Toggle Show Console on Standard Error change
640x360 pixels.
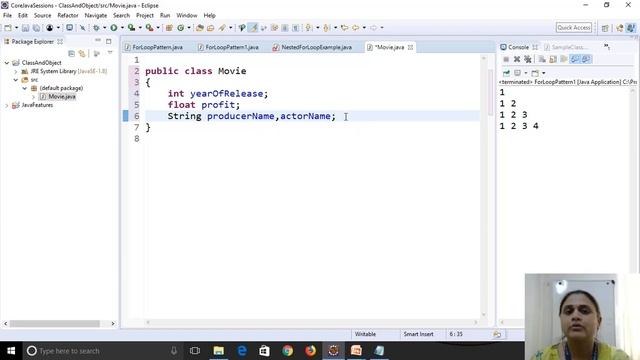586,59
